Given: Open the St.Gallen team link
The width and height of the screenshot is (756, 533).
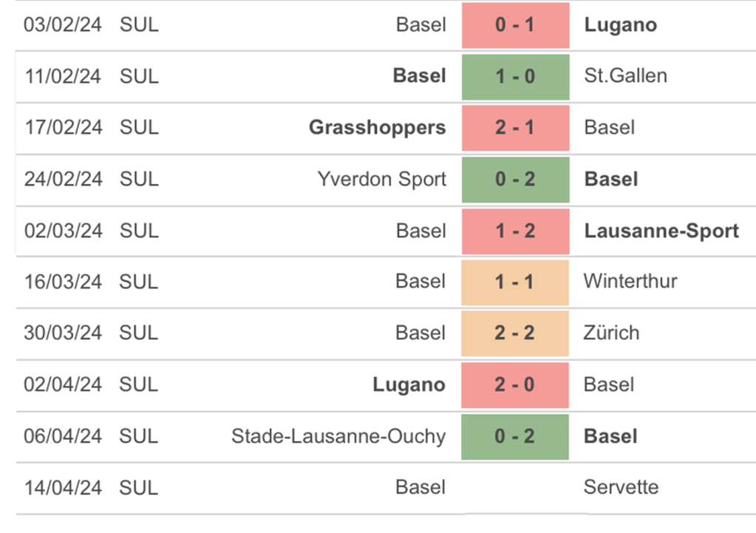Looking at the screenshot, I should point(625,76).
